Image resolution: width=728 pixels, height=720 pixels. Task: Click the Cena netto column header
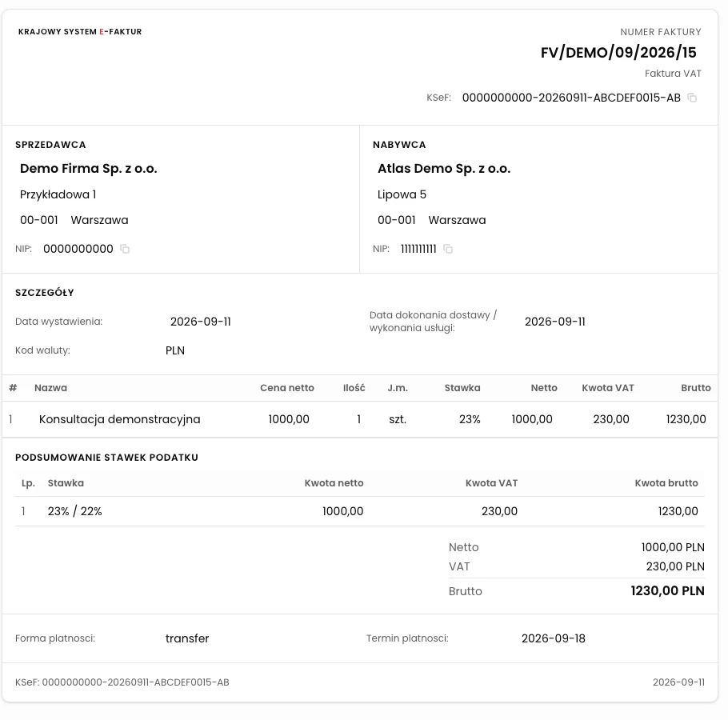287,388
